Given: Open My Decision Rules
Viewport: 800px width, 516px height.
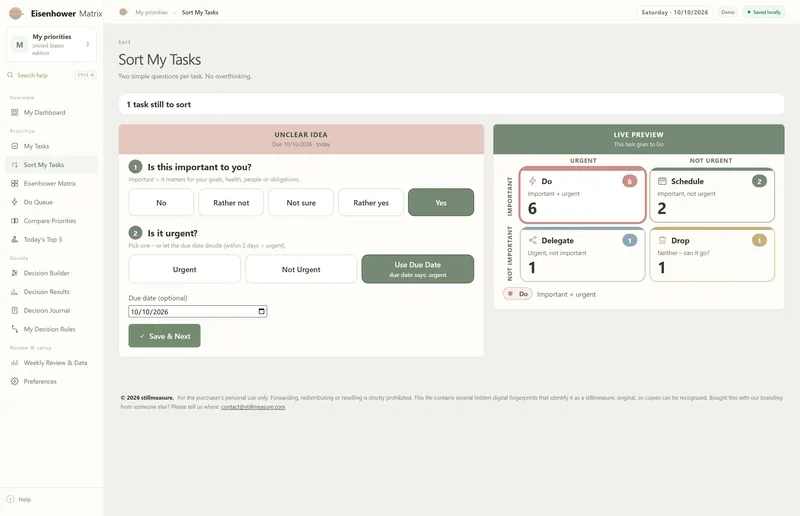Looking at the screenshot, I should (x=52, y=329).
